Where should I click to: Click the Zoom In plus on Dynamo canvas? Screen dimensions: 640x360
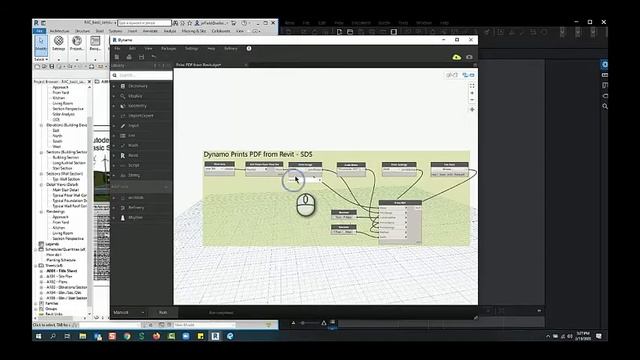(472, 93)
